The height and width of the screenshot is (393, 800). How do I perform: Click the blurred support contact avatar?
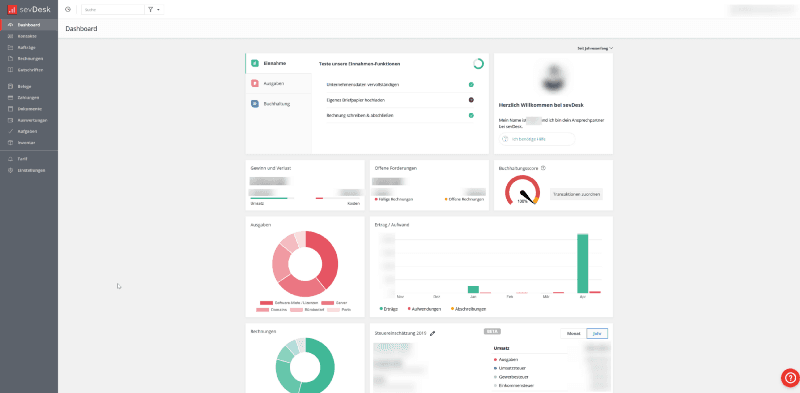coord(554,77)
